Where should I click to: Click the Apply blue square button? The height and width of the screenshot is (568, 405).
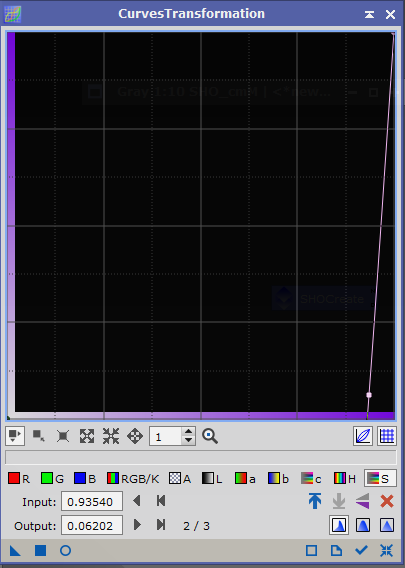click(x=41, y=551)
